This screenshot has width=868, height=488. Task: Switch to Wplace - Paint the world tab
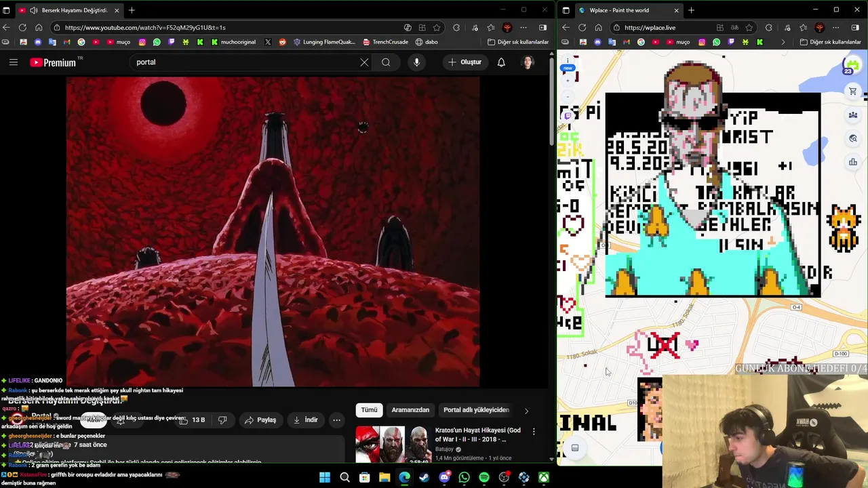click(x=629, y=10)
